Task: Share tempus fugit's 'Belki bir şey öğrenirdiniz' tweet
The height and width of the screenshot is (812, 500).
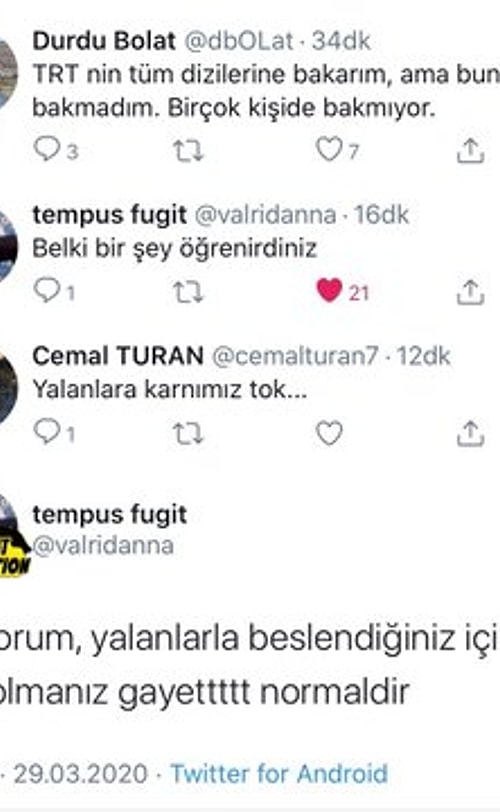Action: pyautogui.click(x=470, y=292)
